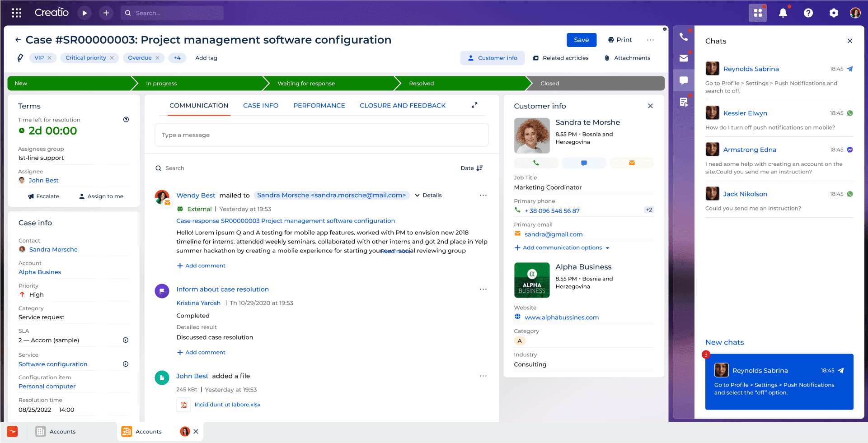Screen dimensions: 868x443
Task: Open the app launcher grid icon
Action: (x=17, y=13)
